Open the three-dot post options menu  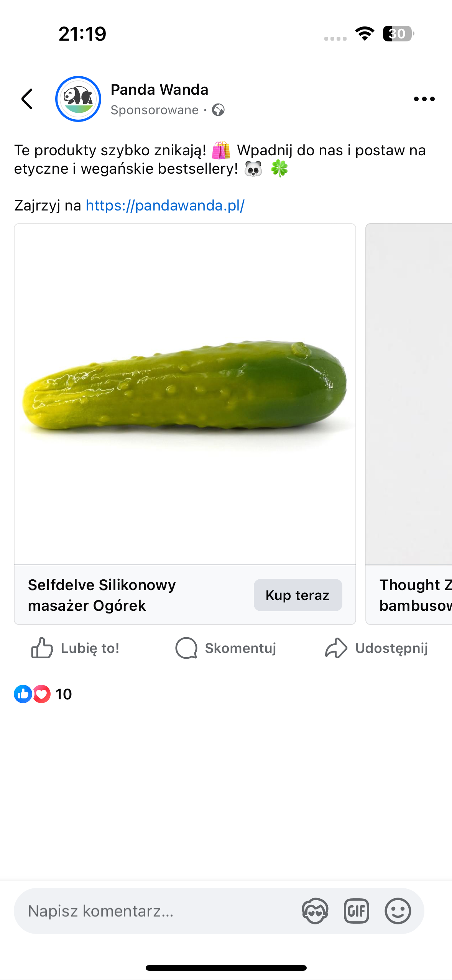[x=424, y=99]
